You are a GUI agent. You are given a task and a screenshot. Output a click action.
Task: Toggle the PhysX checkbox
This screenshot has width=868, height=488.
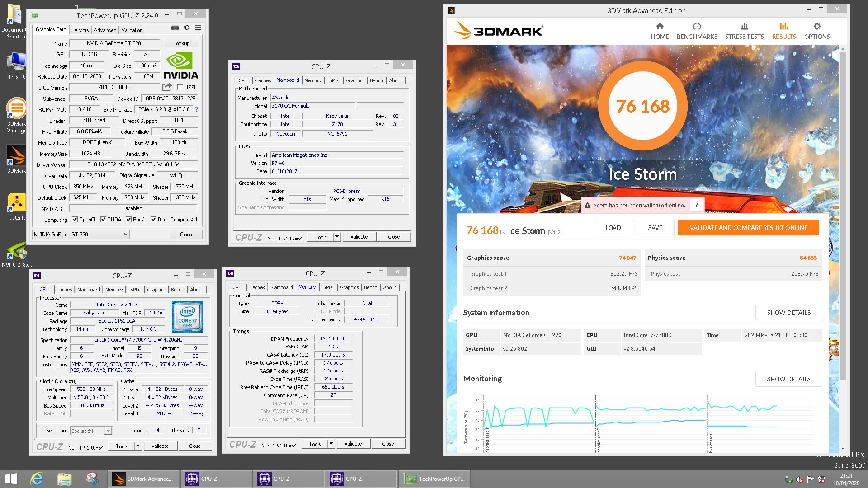[x=129, y=220]
